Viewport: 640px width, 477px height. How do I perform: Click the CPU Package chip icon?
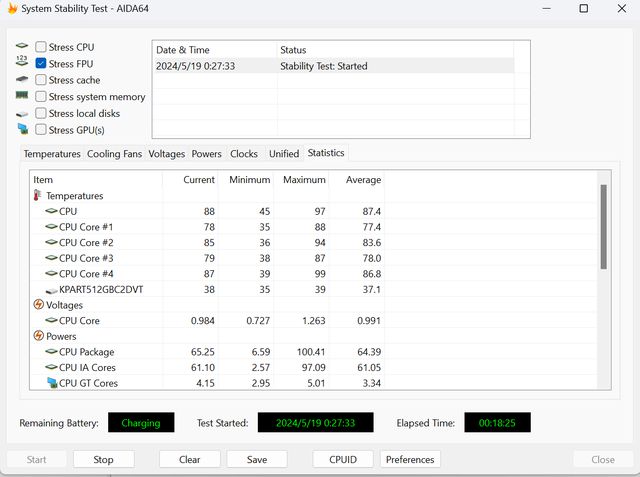(x=51, y=352)
